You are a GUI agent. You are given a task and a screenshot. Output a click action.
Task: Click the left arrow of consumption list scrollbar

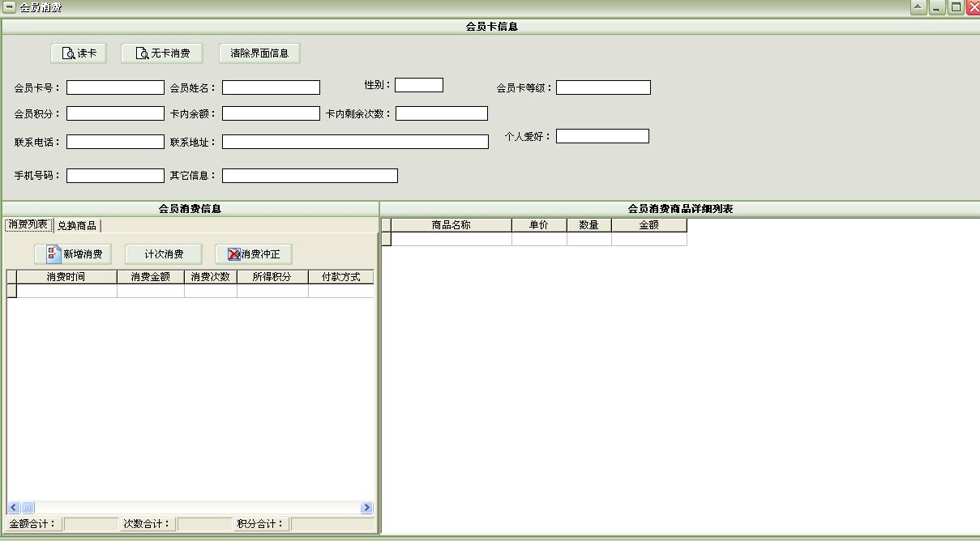tap(14, 508)
